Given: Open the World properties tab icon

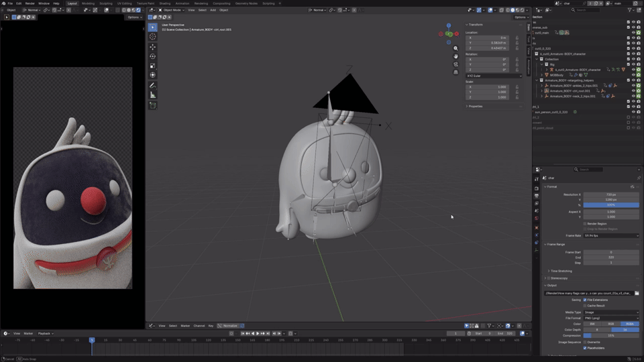Looking at the screenshot, I should click(x=537, y=219).
